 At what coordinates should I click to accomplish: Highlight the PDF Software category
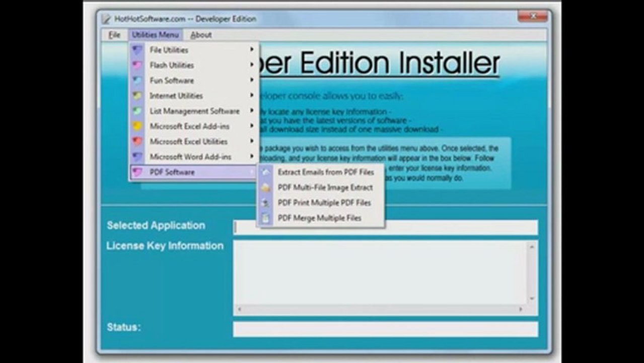tap(194, 172)
